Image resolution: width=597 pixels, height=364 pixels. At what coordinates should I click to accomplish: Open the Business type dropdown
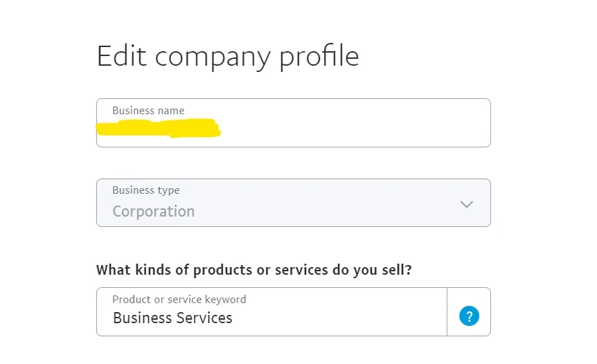[x=294, y=203]
